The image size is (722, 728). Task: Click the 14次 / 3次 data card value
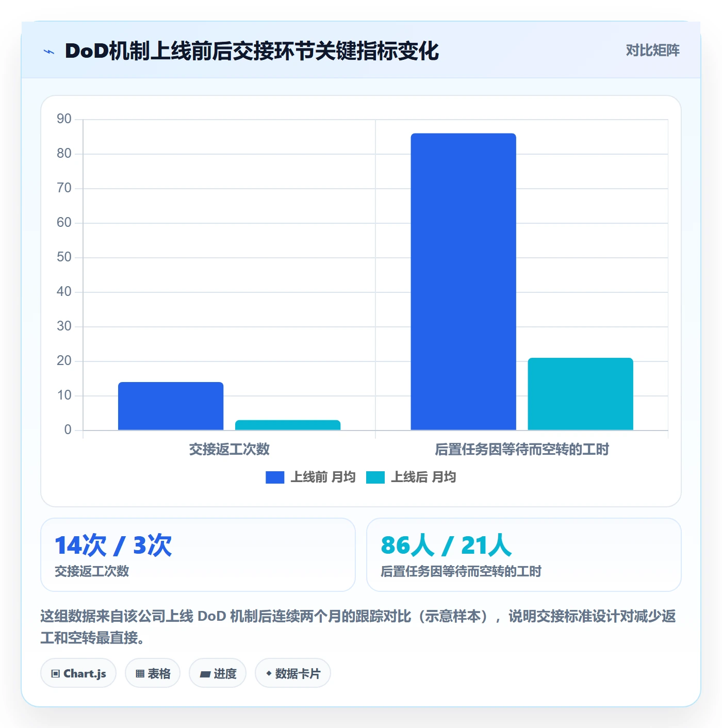click(x=113, y=545)
